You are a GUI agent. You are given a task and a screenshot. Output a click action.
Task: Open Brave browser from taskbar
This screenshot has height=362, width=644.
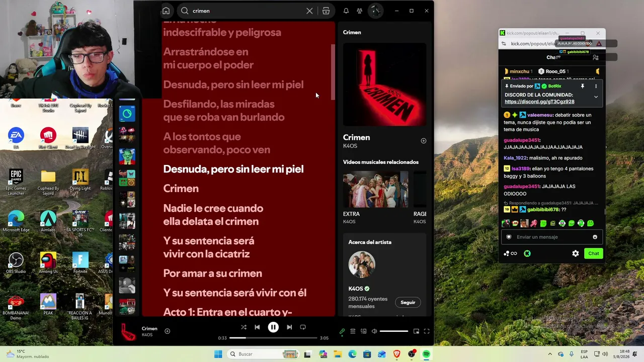397,354
